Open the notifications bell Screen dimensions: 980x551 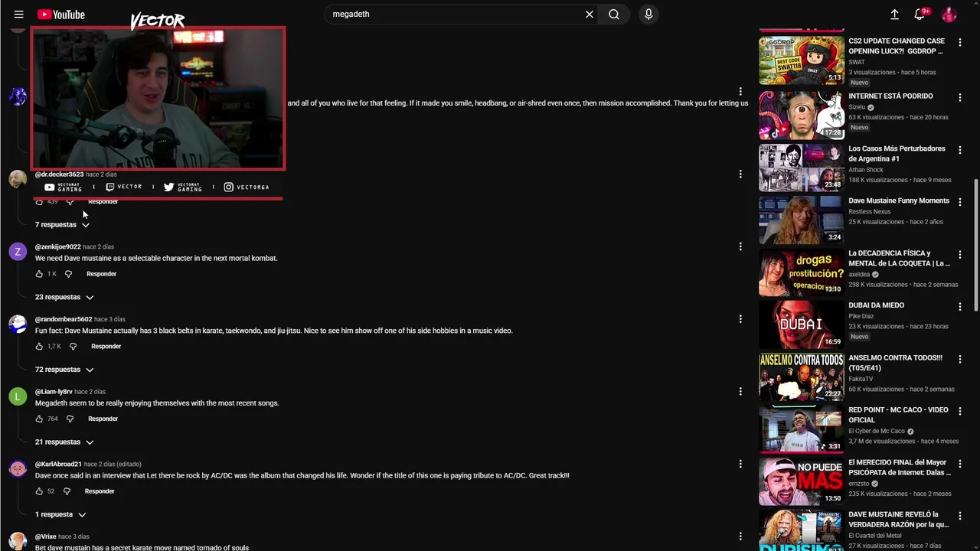[x=920, y=15]
